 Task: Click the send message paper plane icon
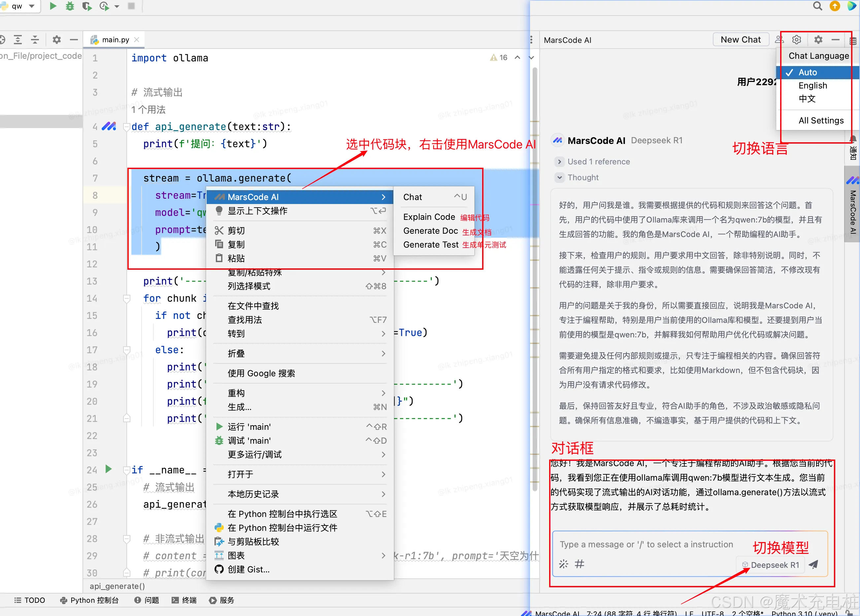(813, 565)
